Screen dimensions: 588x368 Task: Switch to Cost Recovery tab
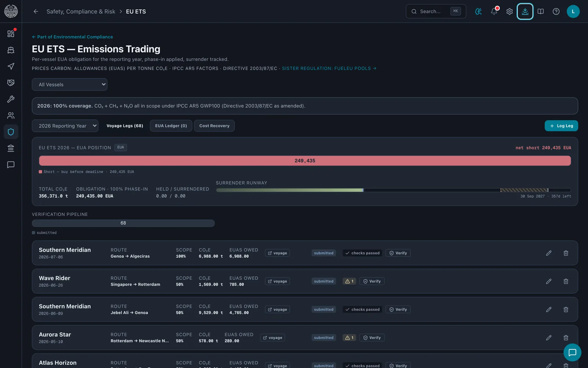coord(214,126)
